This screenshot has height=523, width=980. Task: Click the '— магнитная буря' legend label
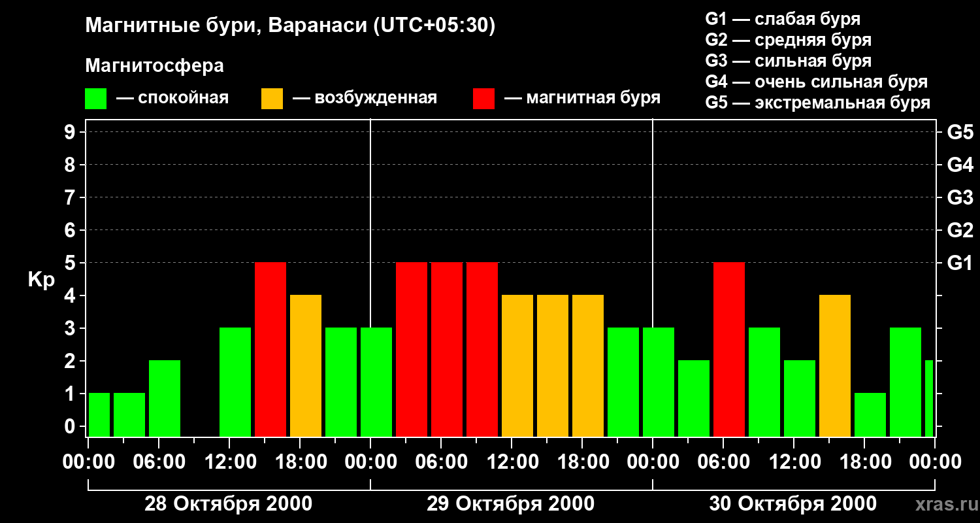[x=582, y=98]
